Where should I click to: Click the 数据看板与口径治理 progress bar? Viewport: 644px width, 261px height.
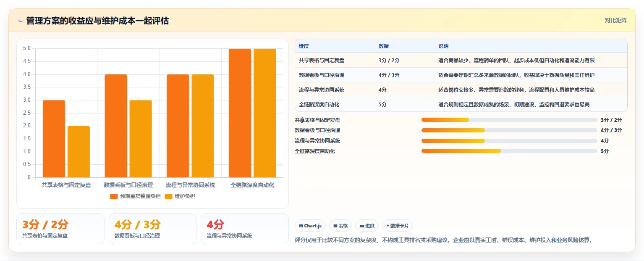[x=509, y=130]
